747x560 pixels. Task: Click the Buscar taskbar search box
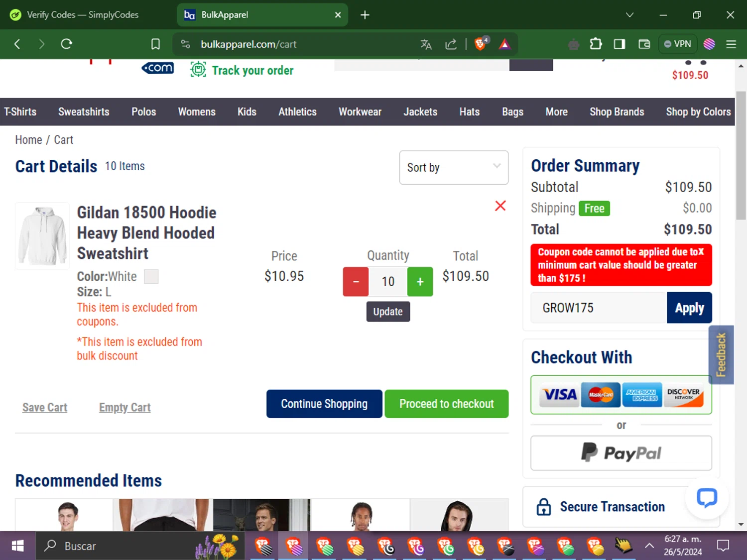139,546
